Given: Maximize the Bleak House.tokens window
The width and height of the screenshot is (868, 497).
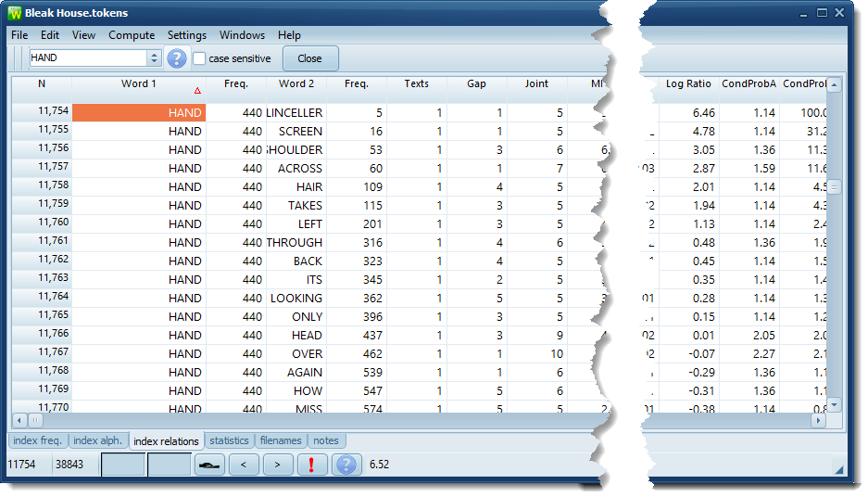Looking at the screenshot, I should (822, 13).
